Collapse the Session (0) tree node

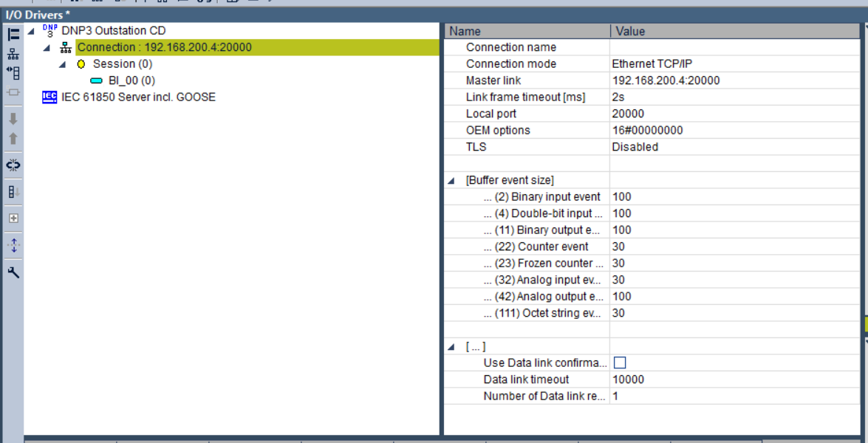pyautogui.click(x=63, y=64)
